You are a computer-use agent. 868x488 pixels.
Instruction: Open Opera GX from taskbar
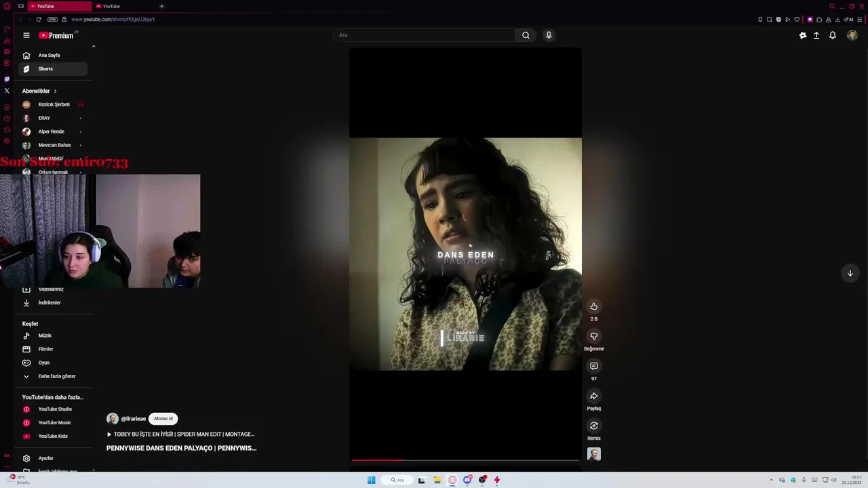pyautogui.click(x=452, y=480)
